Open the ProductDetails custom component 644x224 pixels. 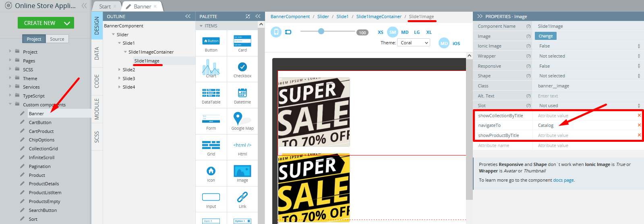click(44, 184)
